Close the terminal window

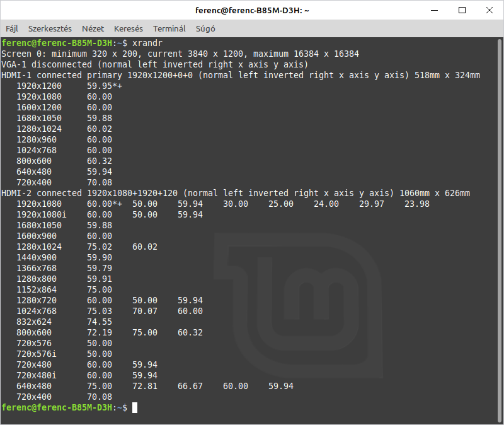[490, 10]
